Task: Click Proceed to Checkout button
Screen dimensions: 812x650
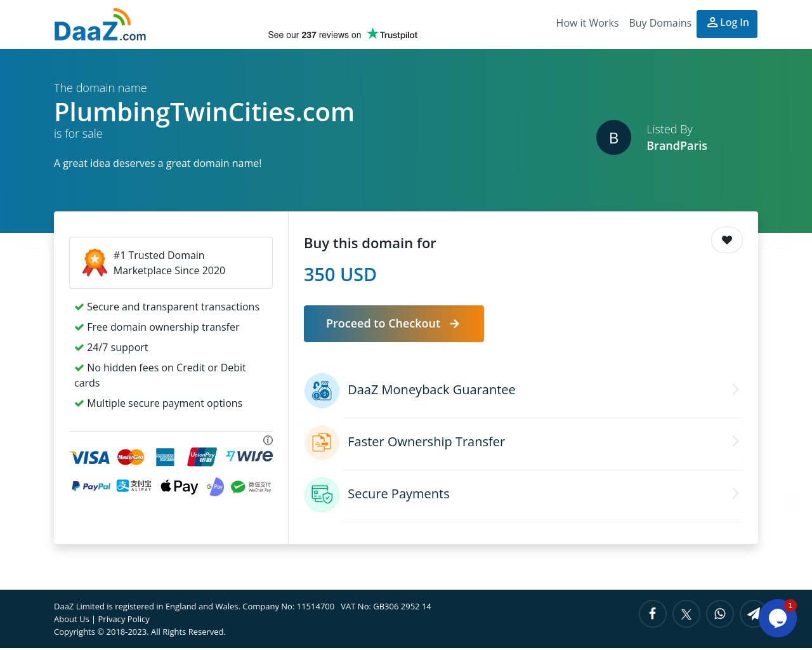Action: [x=394, y=324]
